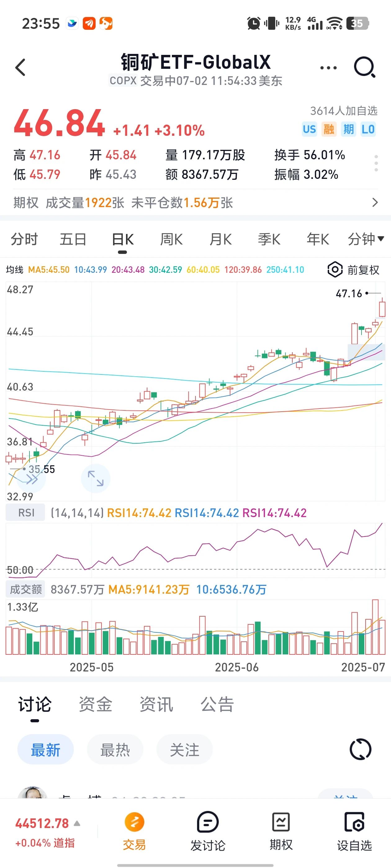Select the 周K chart tab

tap(171, 239)
